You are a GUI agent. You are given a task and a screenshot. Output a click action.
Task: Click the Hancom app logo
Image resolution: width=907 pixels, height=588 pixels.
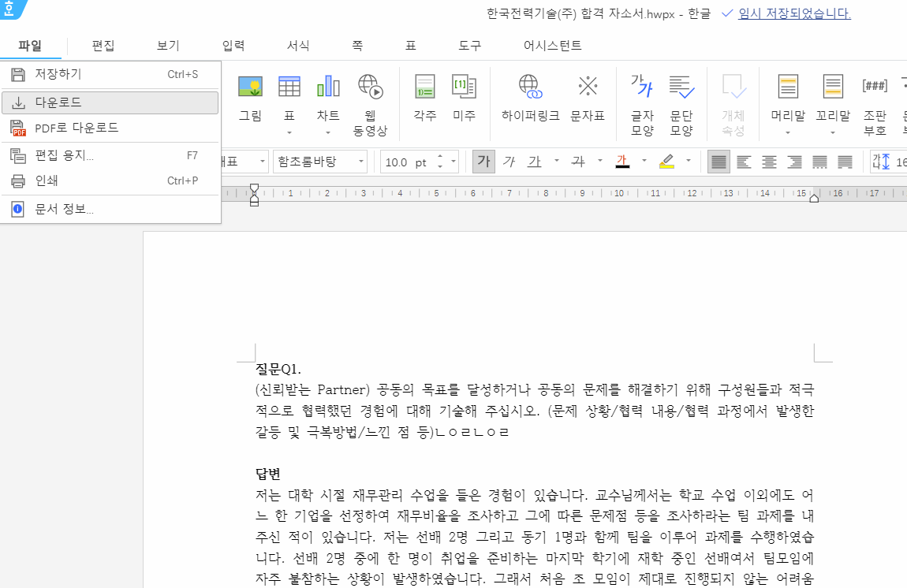[x=12, y=9]
